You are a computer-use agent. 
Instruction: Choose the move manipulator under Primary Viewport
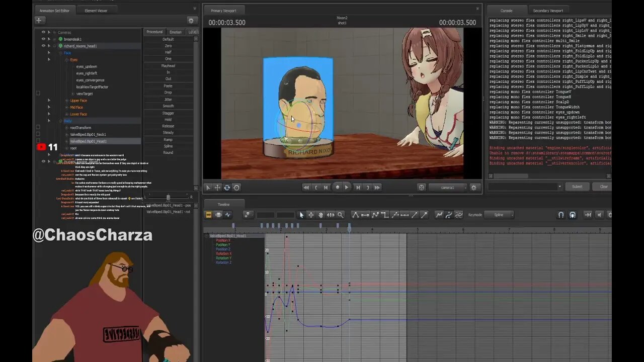pos(217,188)
